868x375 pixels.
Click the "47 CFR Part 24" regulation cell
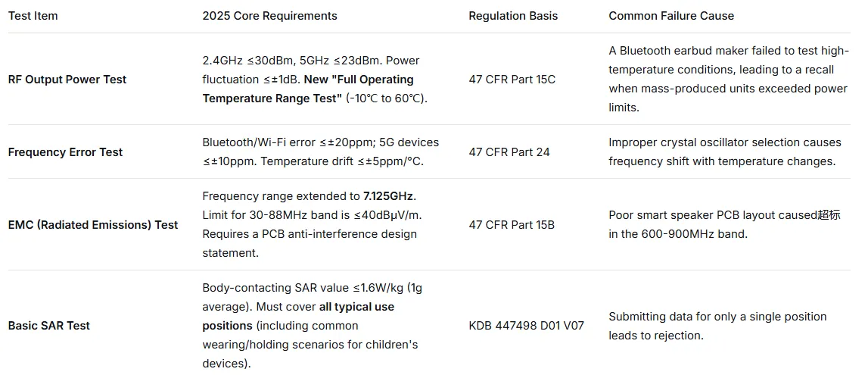coord(509,152)
